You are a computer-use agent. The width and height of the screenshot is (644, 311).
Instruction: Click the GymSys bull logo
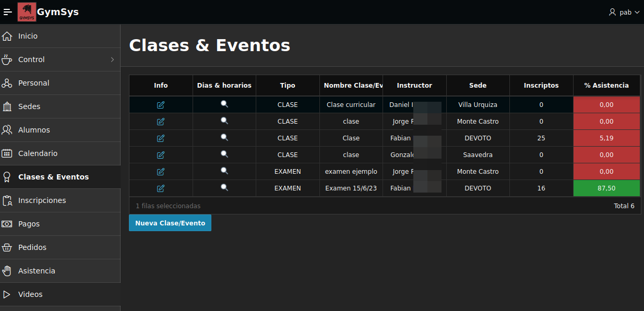(x=26, y=11)
